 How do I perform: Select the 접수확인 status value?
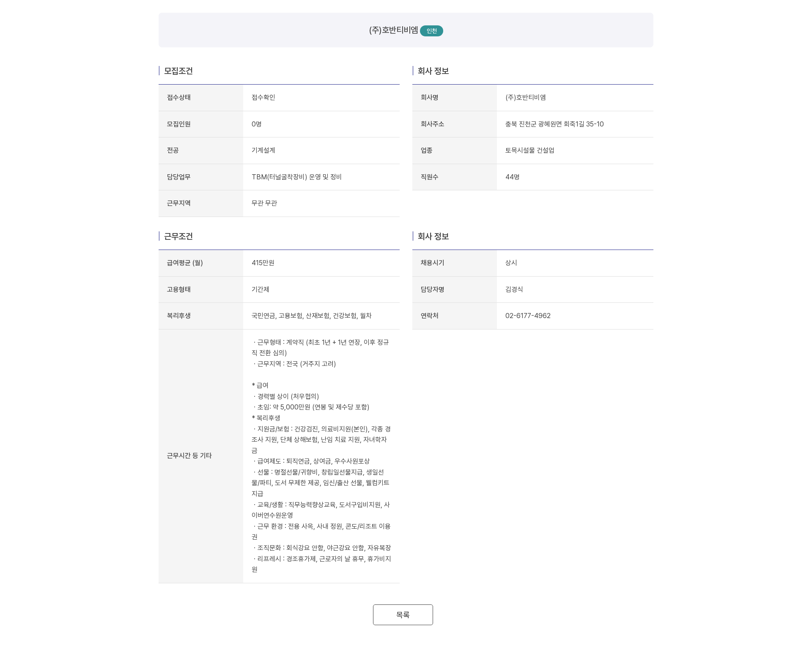[263, 98]
